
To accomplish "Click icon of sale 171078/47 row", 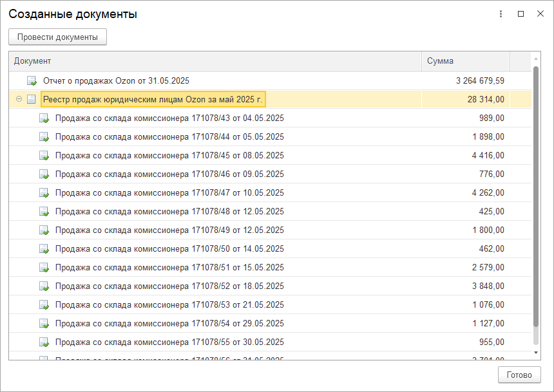I will pos(44,193).
